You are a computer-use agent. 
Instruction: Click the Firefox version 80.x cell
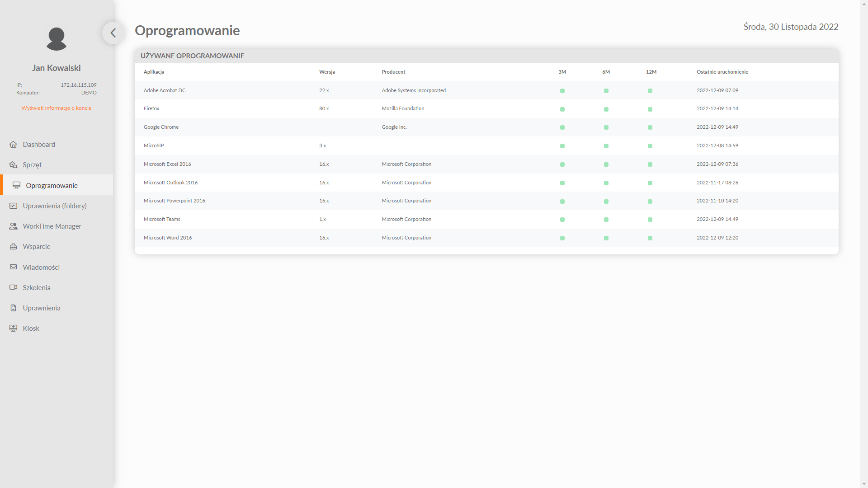324,108
